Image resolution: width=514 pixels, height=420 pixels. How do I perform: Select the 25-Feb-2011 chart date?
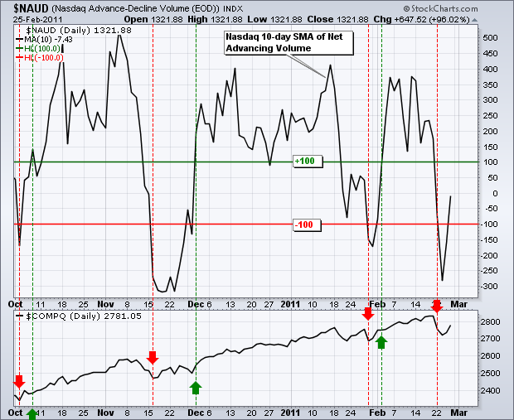point(37,20)
